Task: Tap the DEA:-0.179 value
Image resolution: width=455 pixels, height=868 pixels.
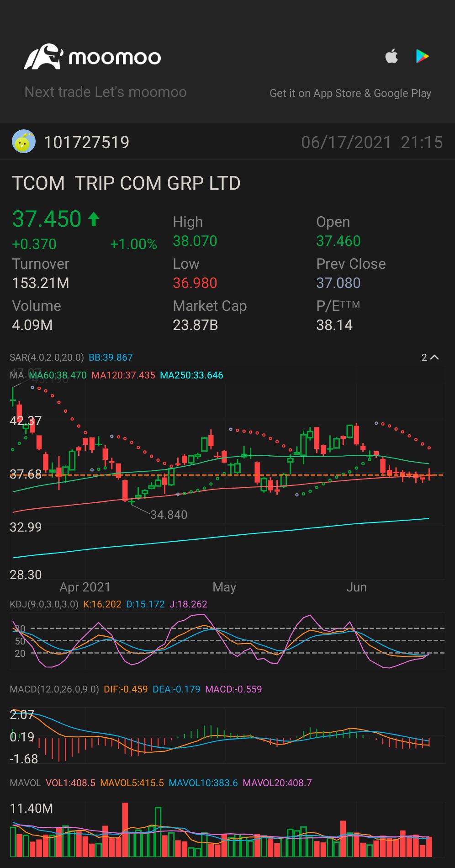Action: [176, 689]
